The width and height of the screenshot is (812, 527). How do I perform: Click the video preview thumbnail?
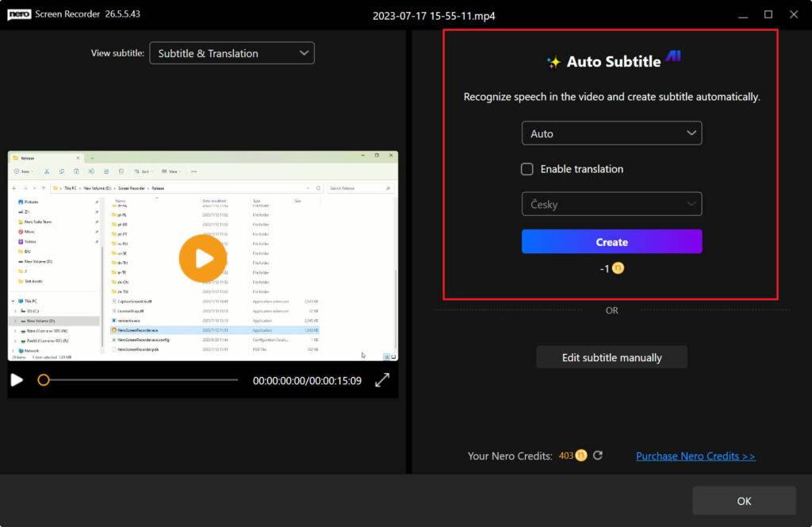203,258
